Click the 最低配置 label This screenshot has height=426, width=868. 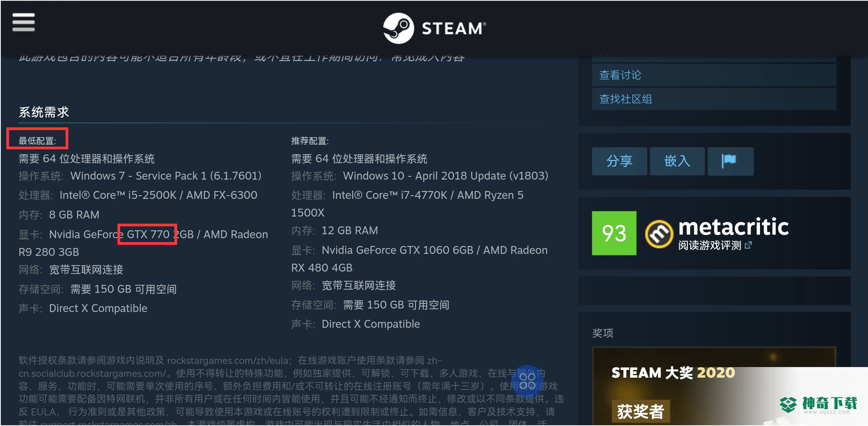pos(37,141)
